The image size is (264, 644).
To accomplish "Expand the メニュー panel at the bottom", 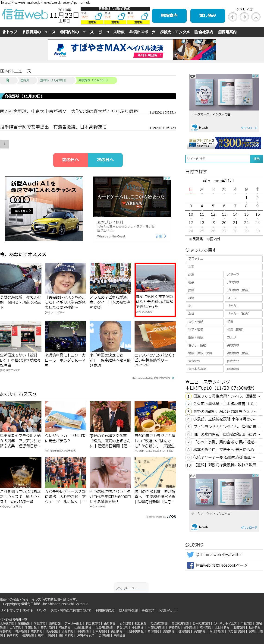I will pos(131,588).
